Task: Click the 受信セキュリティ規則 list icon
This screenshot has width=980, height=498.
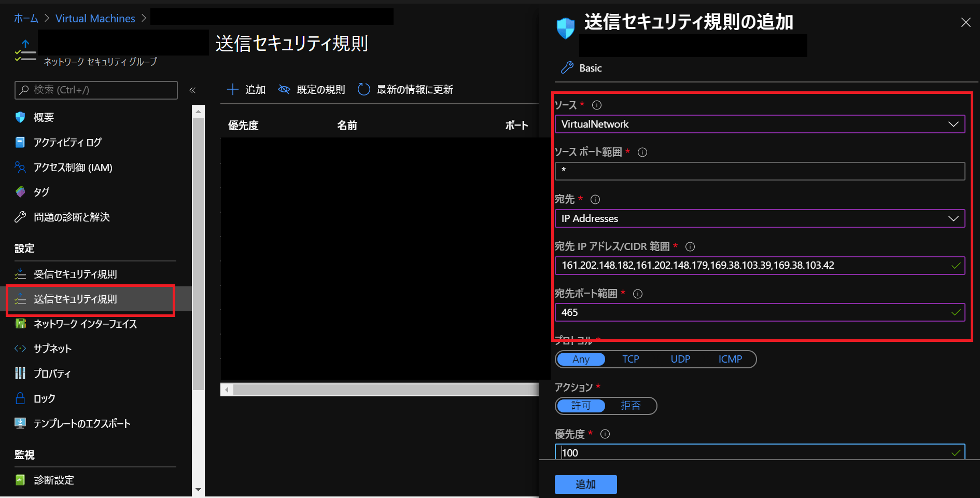Action: [x=20, y=274]
